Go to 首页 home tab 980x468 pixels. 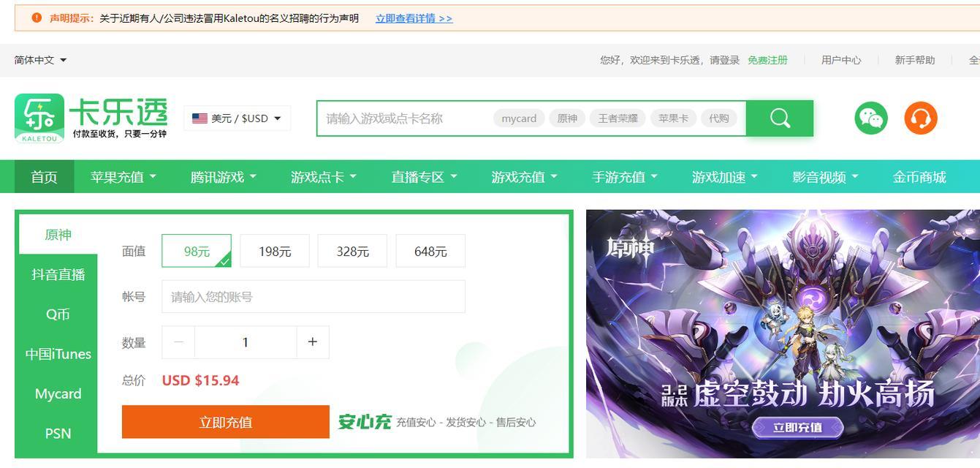(44, 177)
